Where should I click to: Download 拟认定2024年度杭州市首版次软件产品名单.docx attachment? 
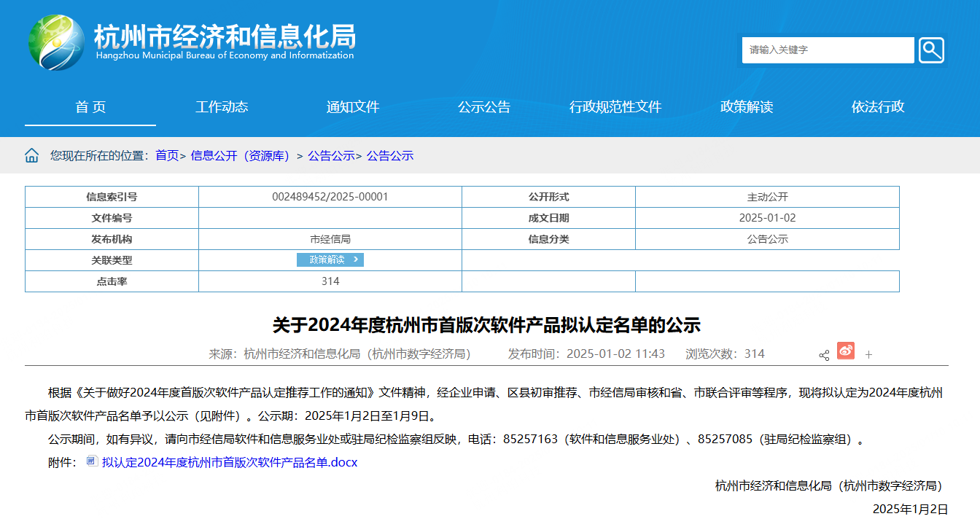(x=230, y=462)
